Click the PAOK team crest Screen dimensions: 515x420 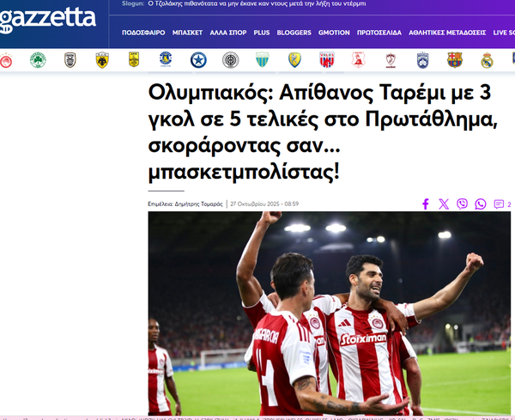coord(70,60)
